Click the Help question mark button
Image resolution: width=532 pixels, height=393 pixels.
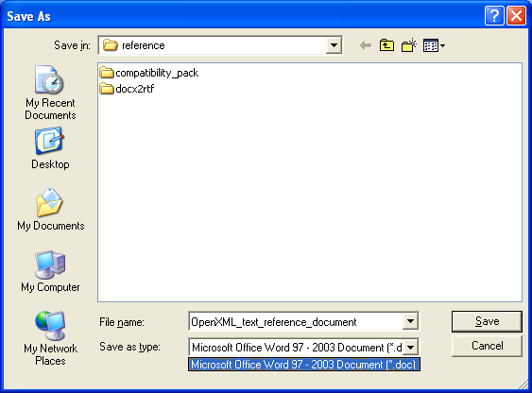coord(494,16)
